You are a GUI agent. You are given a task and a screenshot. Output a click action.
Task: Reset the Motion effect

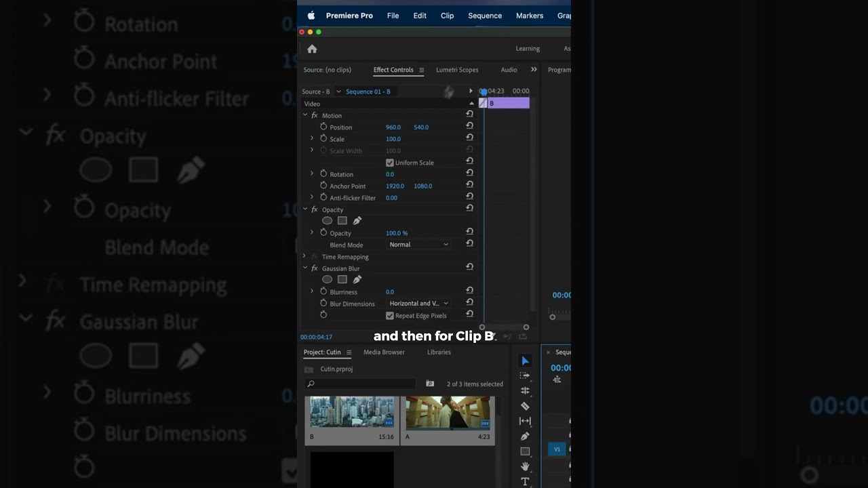469,114
